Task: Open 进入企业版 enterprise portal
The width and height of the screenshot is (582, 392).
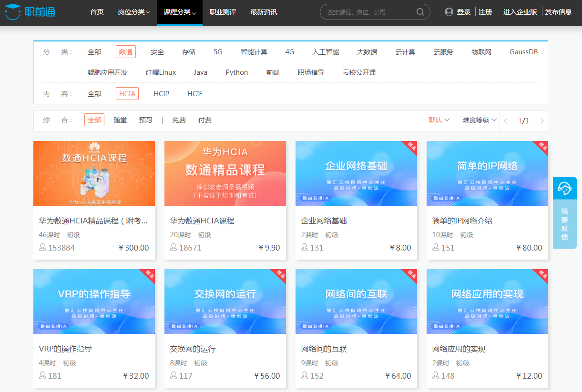Action: [520, 11]
